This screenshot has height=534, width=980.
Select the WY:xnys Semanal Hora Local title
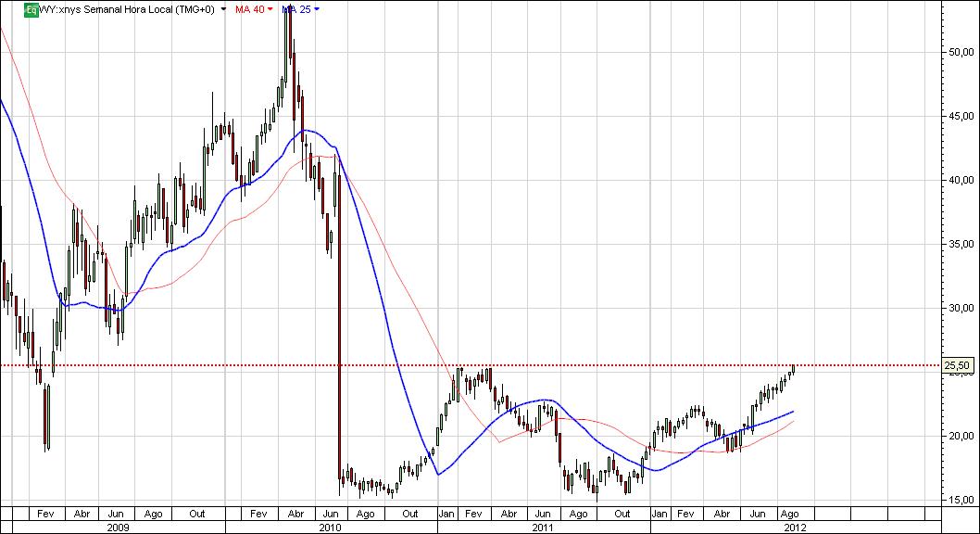[x=127, y=9]
